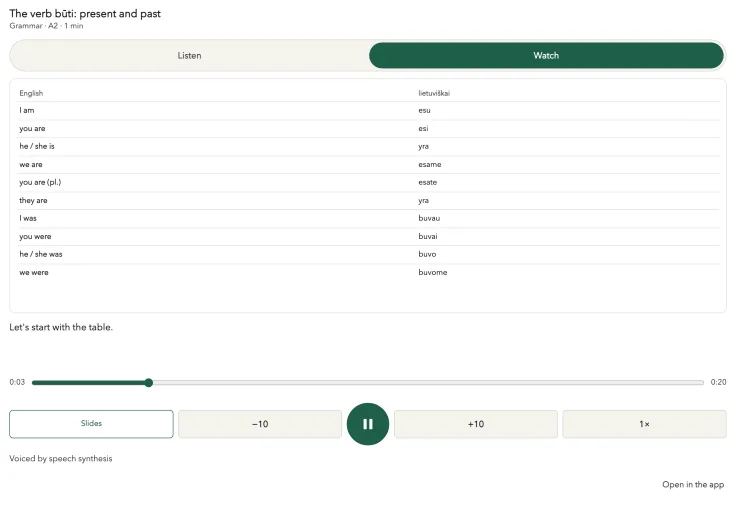Click the "he / she is" cell
Viewport: 736px width, 512px height.
37,146
